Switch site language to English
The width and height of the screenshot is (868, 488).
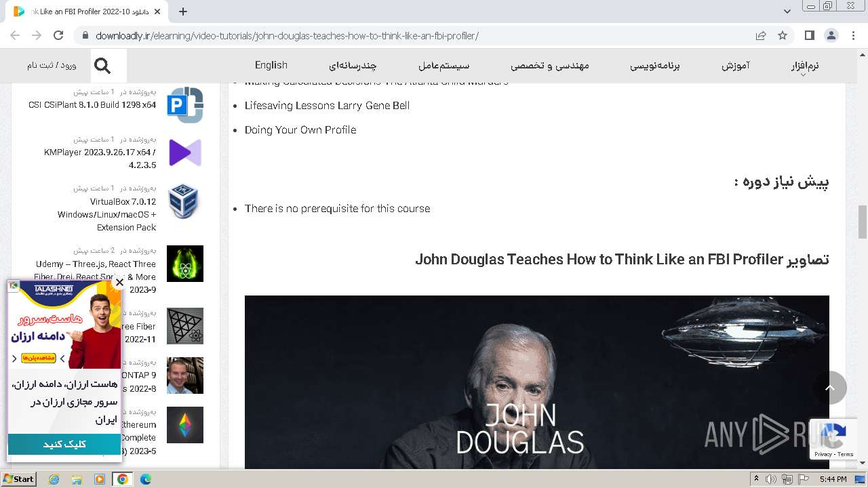click(x=271, y=65)
